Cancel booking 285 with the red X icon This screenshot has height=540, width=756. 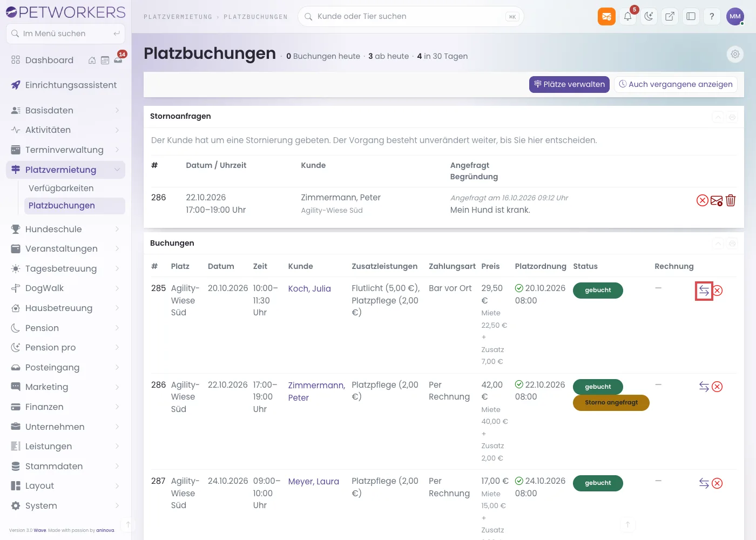coord(717,291)
